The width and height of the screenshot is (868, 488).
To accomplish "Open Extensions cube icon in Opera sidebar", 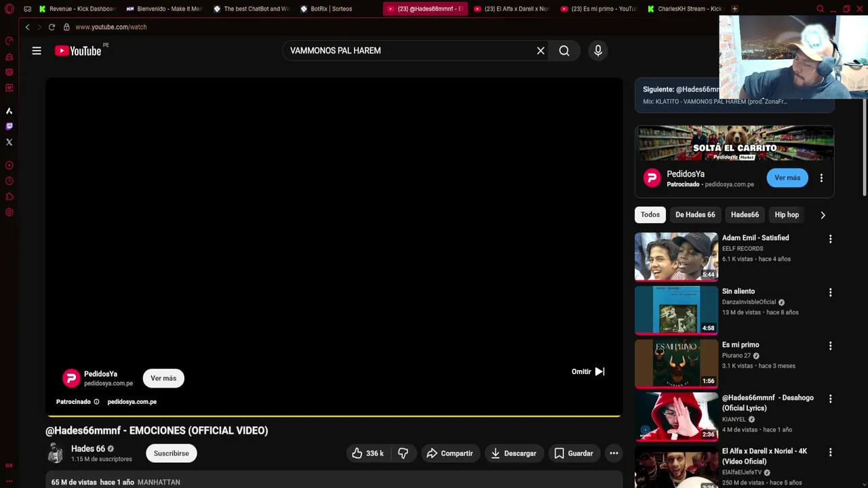I will pyautogui.click(x=9, y=197).
